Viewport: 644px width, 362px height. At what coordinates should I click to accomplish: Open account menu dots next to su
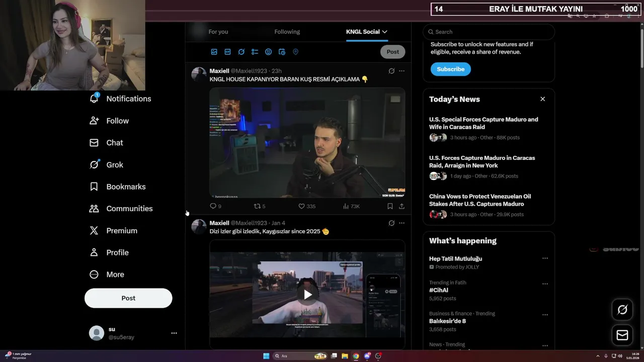tap(174, 333)
